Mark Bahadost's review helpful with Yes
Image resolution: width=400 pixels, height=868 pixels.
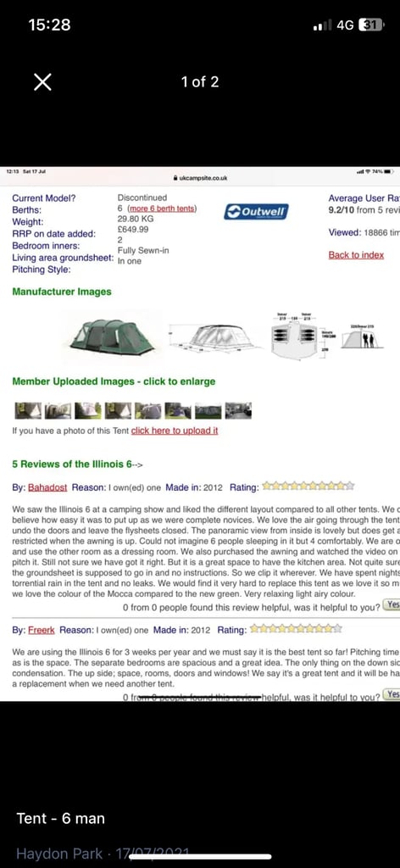(x=392, y=605)
